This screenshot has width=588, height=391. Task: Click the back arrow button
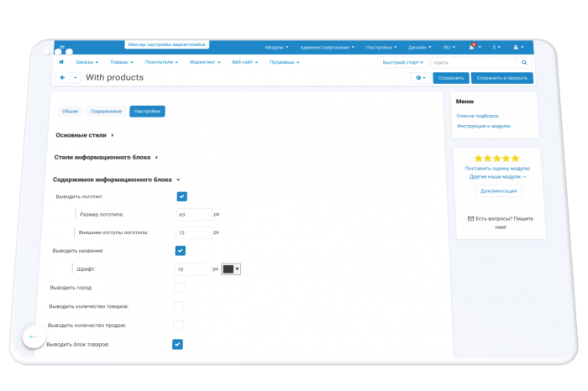click(x=63, y=77)
